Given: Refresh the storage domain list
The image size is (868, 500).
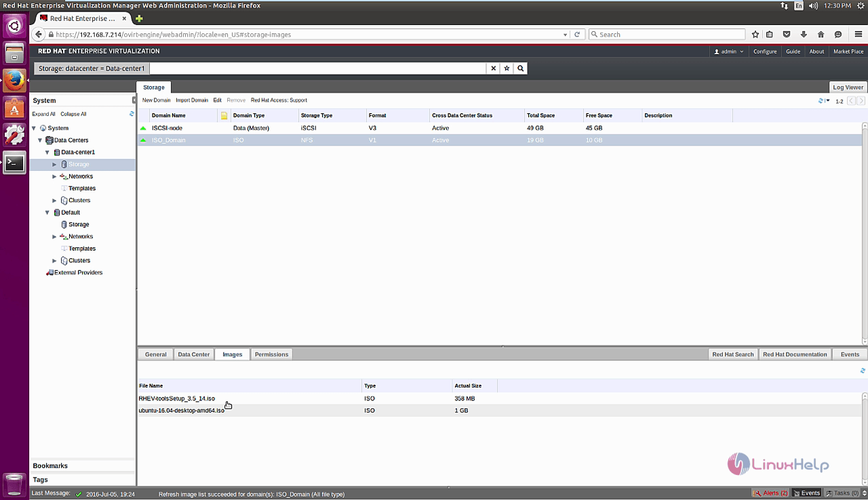Looking at the screenshot, I should coord(821,101).
